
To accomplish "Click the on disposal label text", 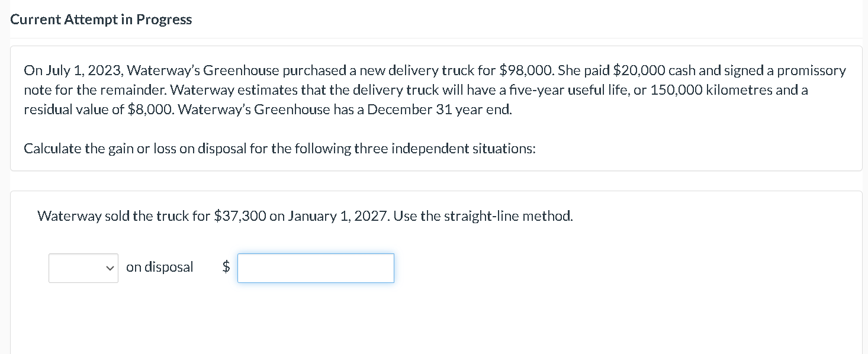I will [x=159, y=267].
